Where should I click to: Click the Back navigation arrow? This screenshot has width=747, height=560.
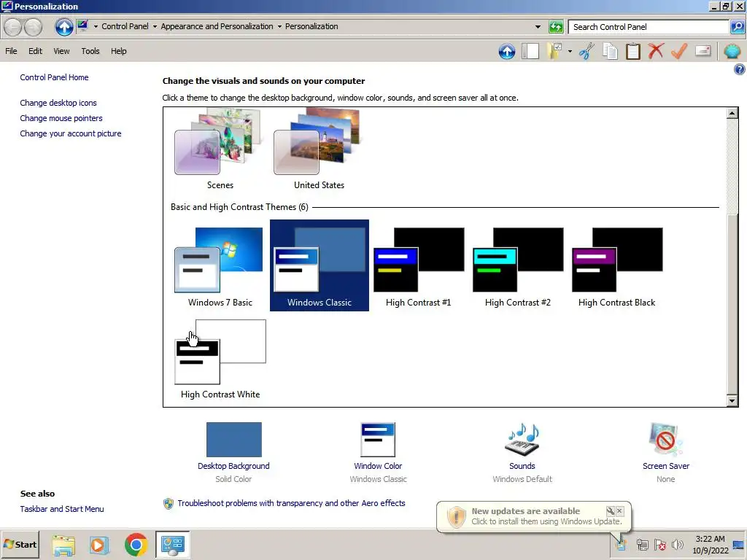tap(13, 27)
